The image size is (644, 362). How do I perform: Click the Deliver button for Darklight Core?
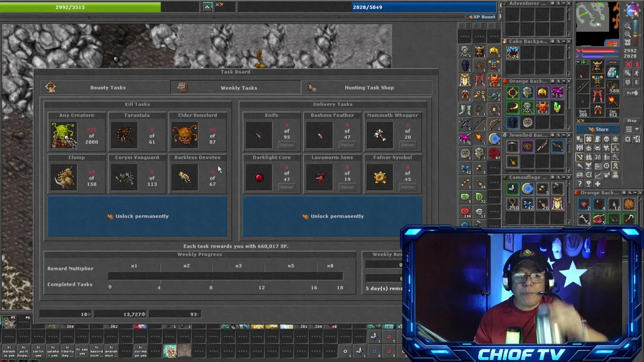286,187
